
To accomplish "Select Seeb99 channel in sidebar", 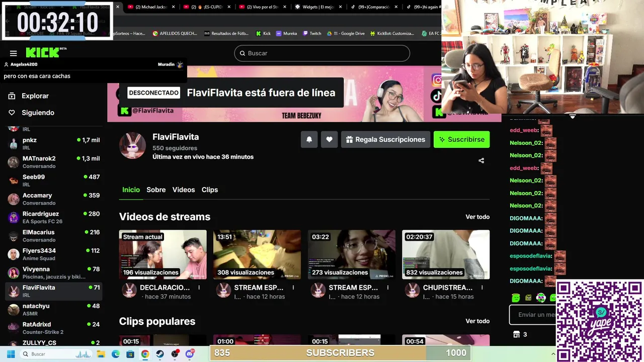I will 53,180.
